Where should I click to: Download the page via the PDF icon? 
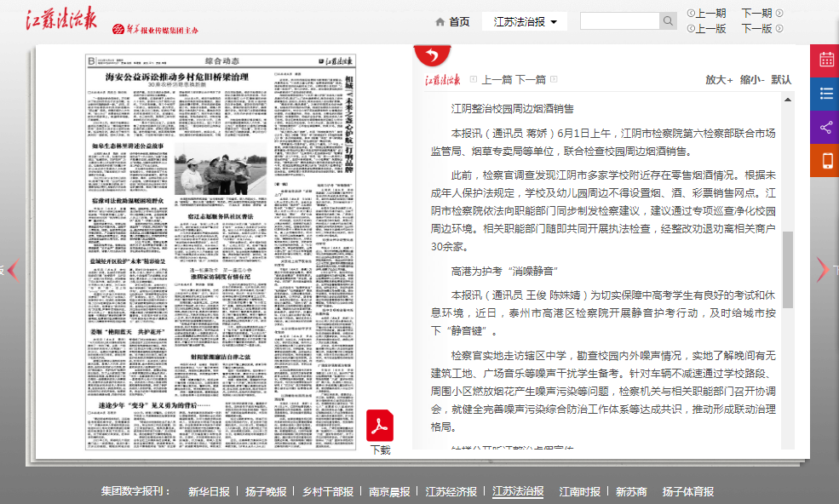[x=380, y=426]
